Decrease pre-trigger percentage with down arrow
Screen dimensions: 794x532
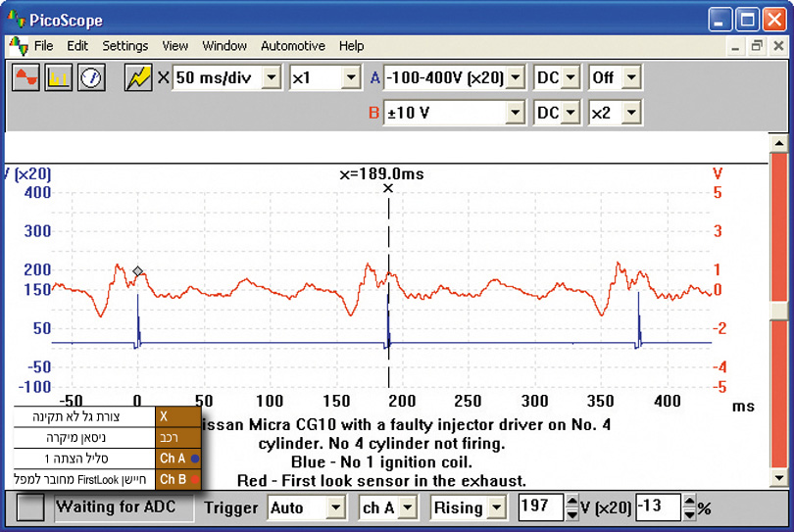pos(690,513)
